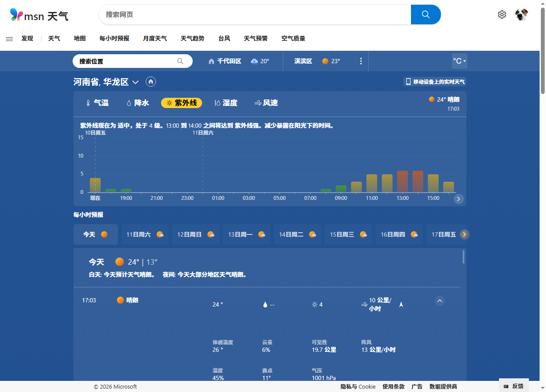The height and width of the screenshot is (392, 546).
Task: Click the 搜索网页 search input field
Action: tap(255, 15)
